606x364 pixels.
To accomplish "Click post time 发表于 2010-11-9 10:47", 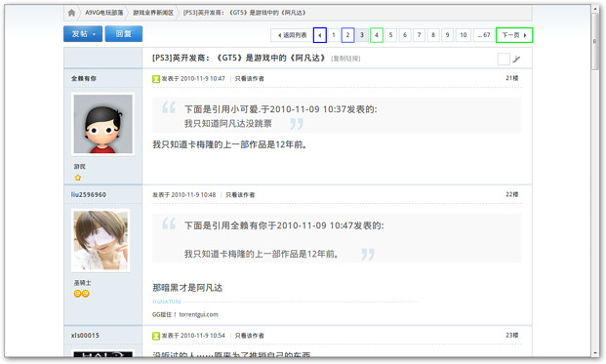I will tap(193, 79).
